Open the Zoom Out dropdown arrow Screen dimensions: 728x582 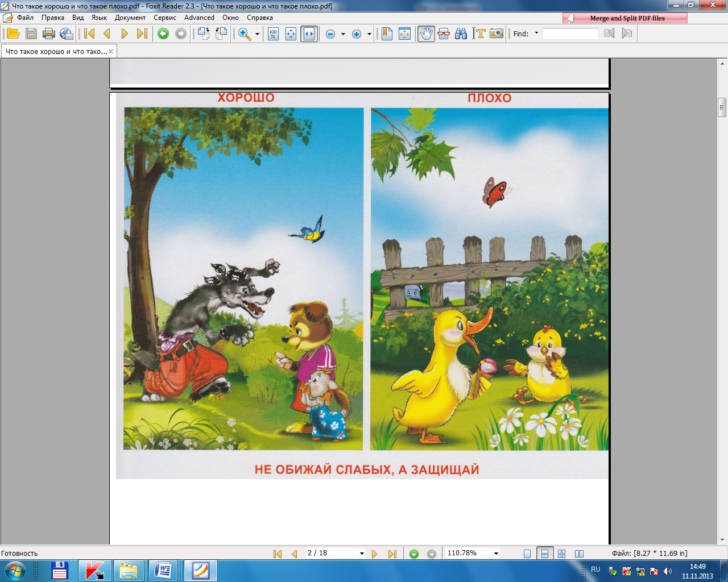[343, 34]
